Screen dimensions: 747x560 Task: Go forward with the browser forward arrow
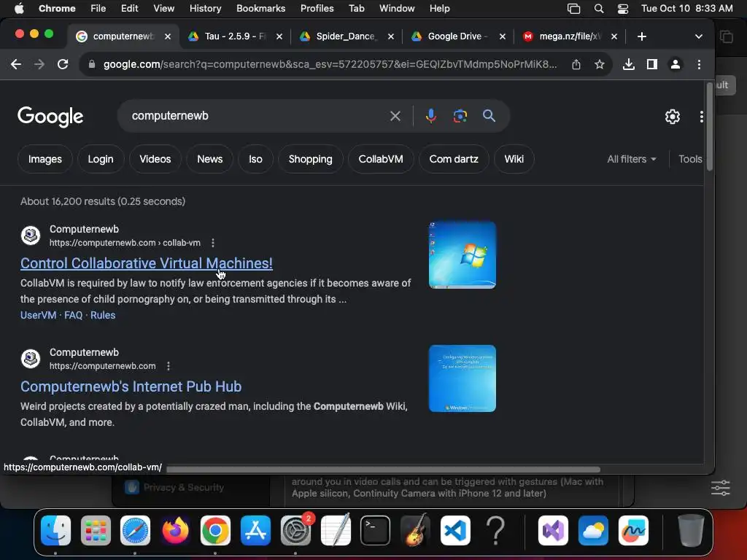coord(39,64)
